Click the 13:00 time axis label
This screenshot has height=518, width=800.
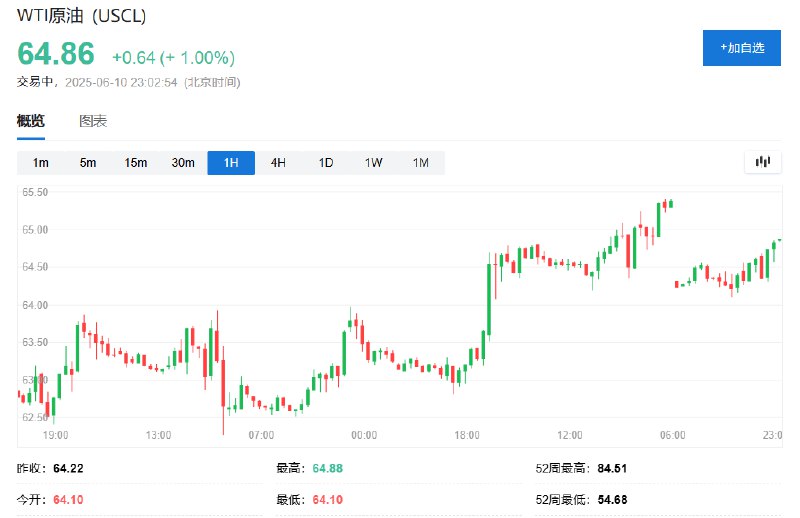(158, 435)
